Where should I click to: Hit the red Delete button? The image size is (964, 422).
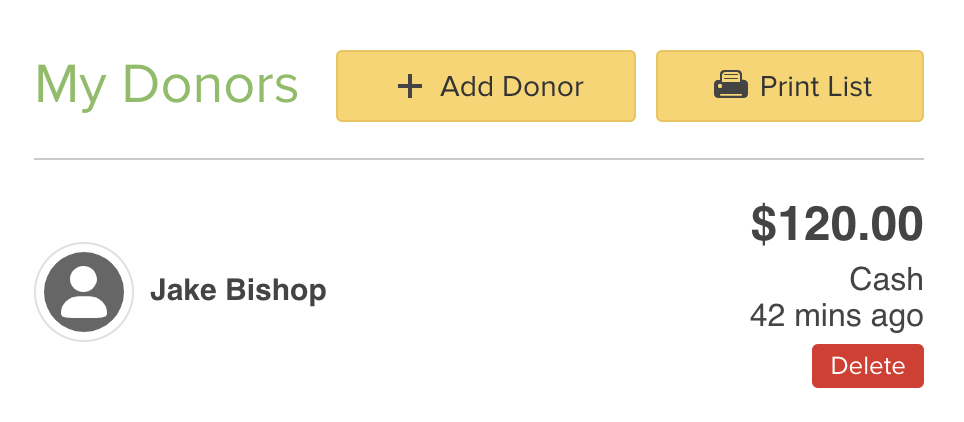[x=867, y=366]
